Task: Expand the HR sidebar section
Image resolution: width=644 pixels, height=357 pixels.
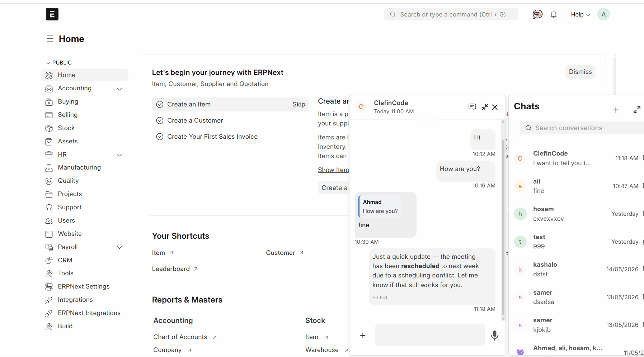Action: point(119,155)
